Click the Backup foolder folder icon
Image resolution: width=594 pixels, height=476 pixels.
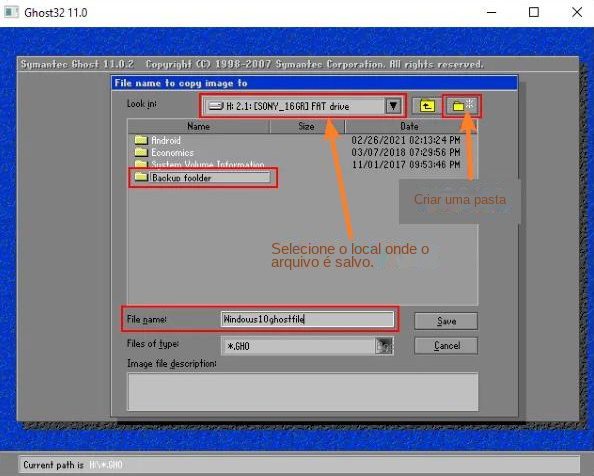141,177
